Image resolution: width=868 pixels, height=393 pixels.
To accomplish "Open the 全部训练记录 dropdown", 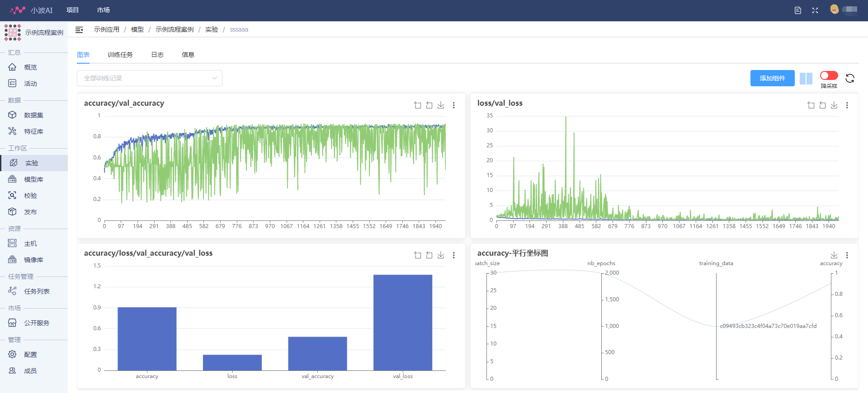I will (x=150, y=78).
